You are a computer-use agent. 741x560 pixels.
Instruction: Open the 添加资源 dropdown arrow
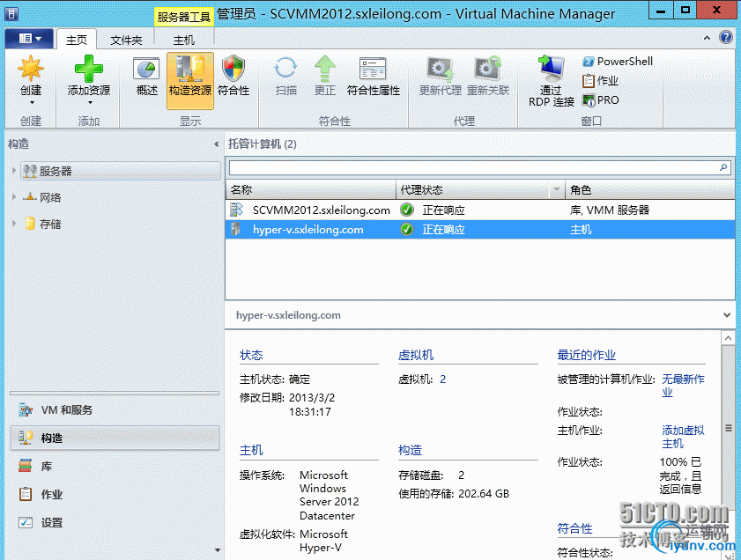89,102
